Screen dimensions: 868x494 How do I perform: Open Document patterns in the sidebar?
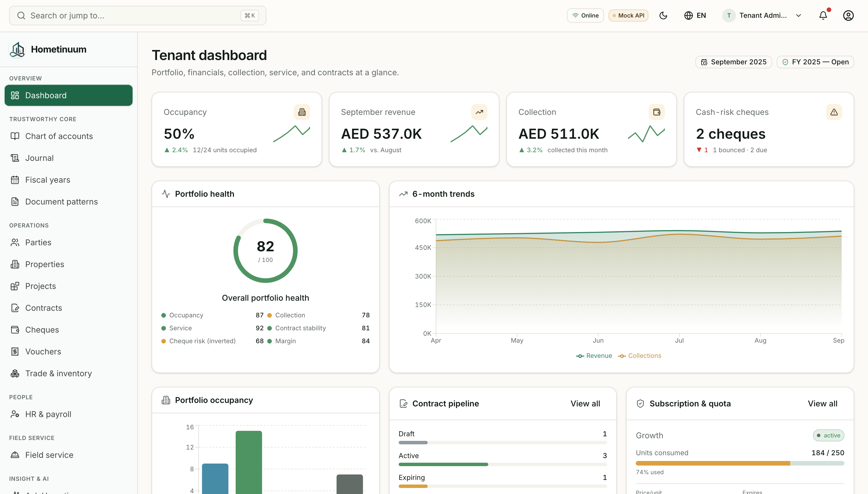click(69, 202)
